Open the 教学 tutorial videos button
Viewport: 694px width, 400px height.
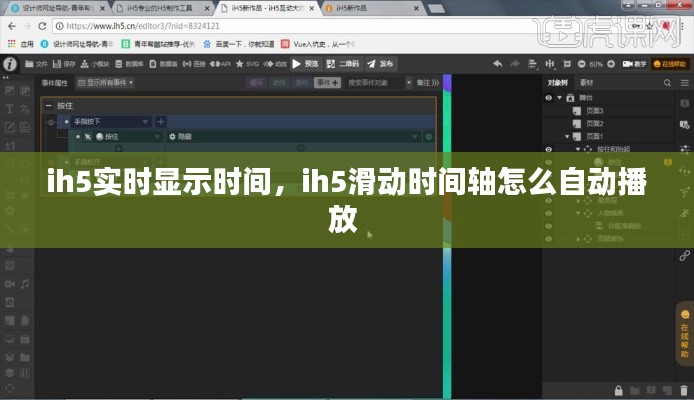tap(634, 64)
